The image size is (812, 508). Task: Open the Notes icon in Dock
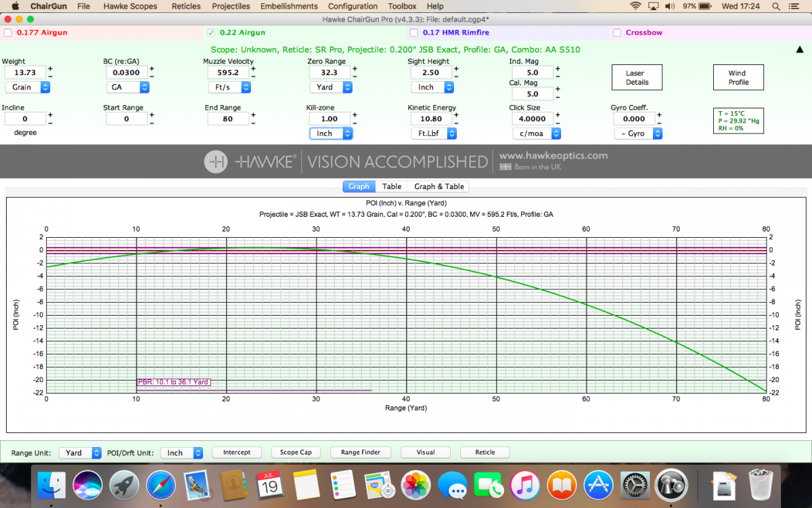[306, 485]
